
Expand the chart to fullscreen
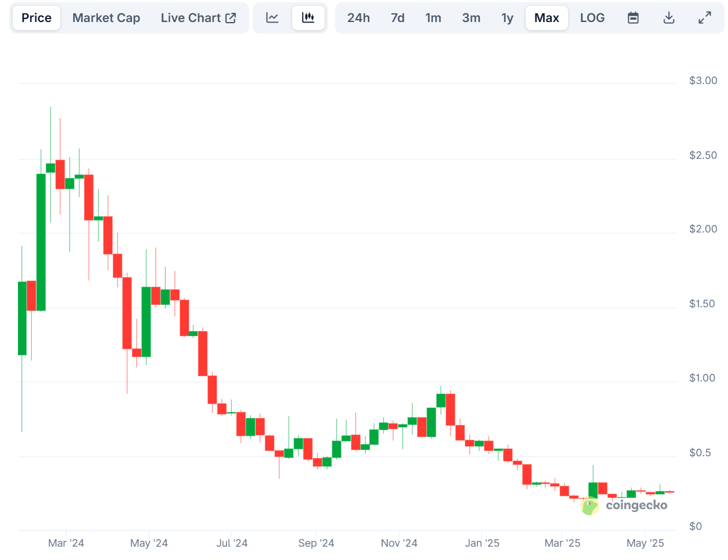point(705,18)
